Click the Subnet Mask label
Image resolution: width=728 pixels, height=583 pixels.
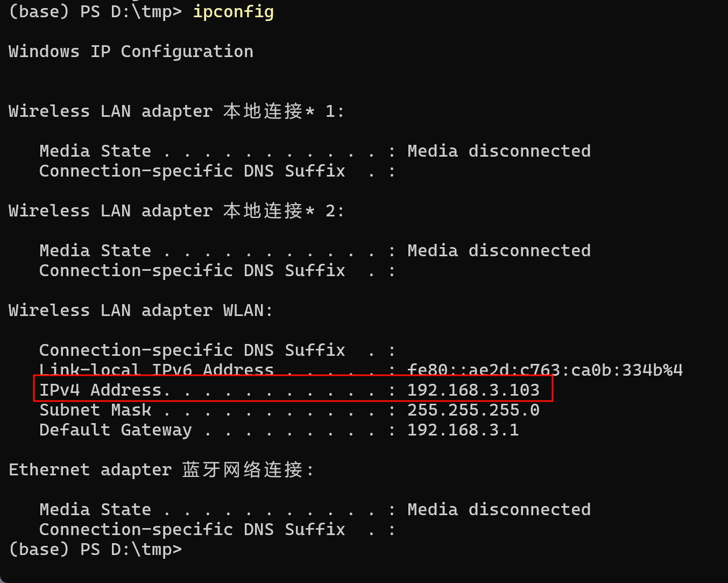coord(95,410)
